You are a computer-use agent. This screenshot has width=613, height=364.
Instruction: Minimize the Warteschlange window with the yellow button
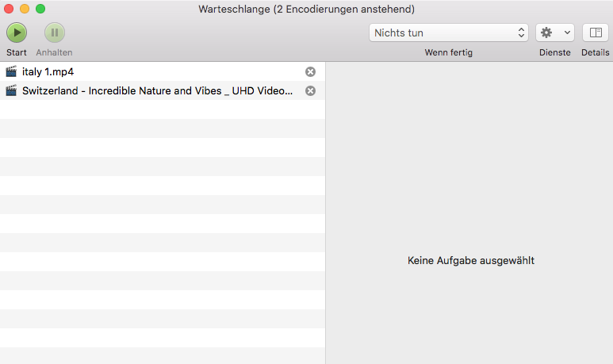click(x=25, y=9)
